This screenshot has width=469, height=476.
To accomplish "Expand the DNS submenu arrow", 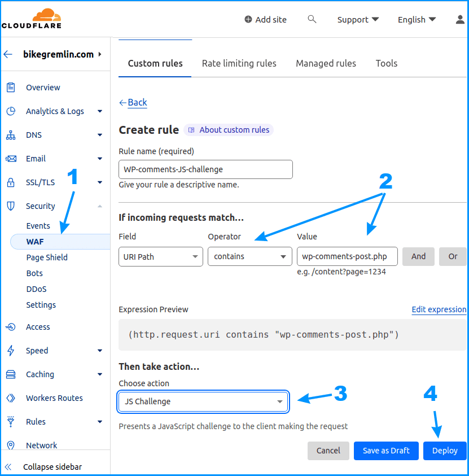I will pyautogui.click(x=100, y=135).
